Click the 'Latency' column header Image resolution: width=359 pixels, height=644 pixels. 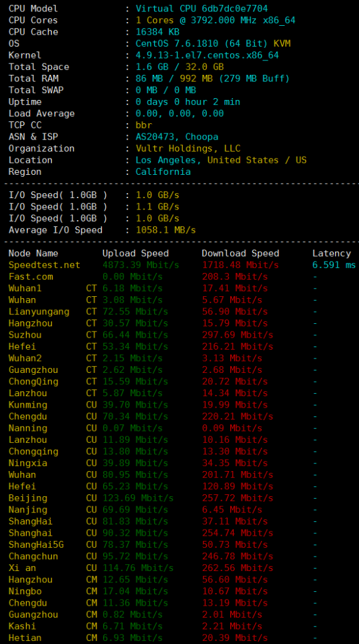[x=331, y=253]
